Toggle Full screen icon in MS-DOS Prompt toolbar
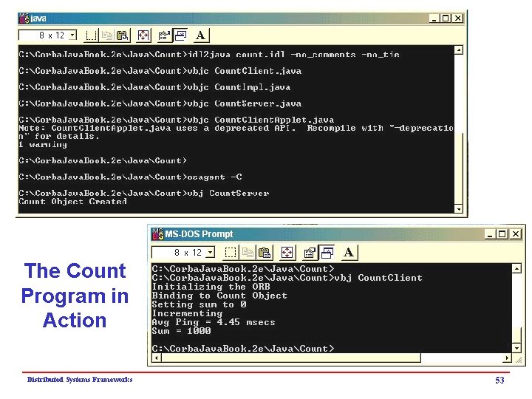This screenshot has height=399, width=532. (x=287, y=253)
